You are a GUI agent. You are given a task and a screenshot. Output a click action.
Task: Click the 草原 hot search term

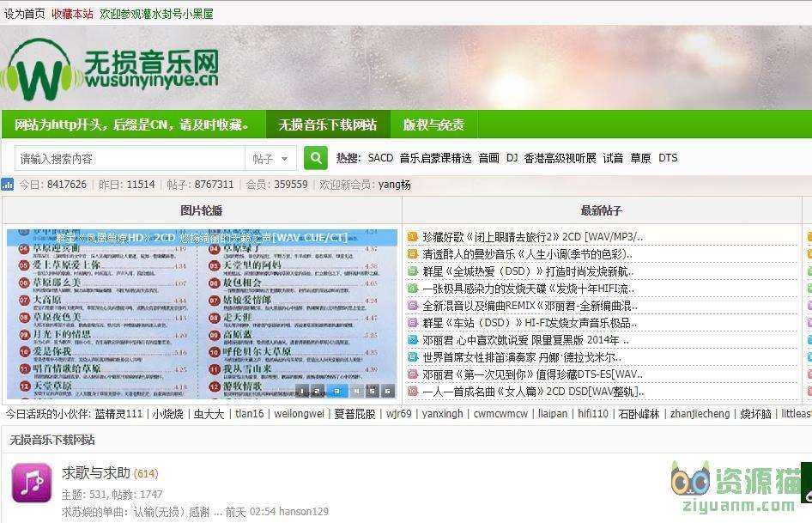640,158
